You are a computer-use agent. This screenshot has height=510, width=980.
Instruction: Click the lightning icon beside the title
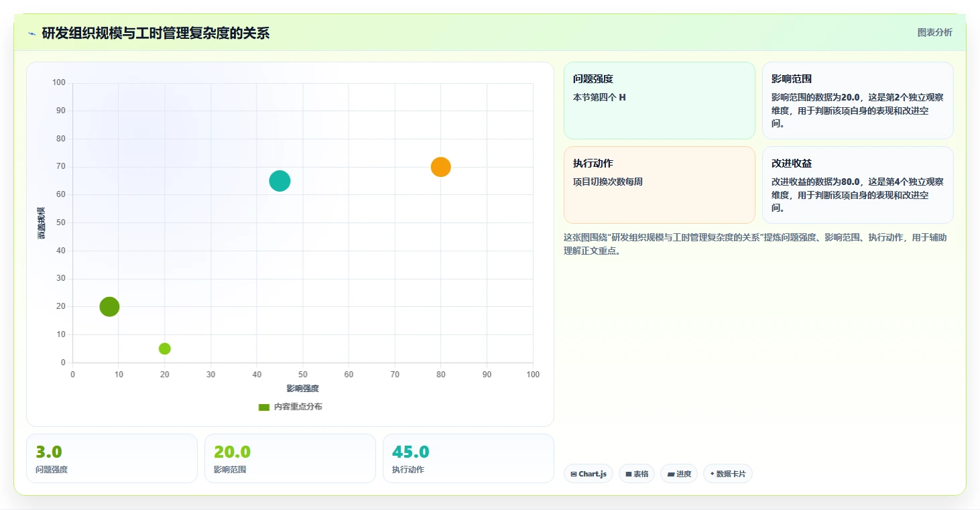(32, 34)
